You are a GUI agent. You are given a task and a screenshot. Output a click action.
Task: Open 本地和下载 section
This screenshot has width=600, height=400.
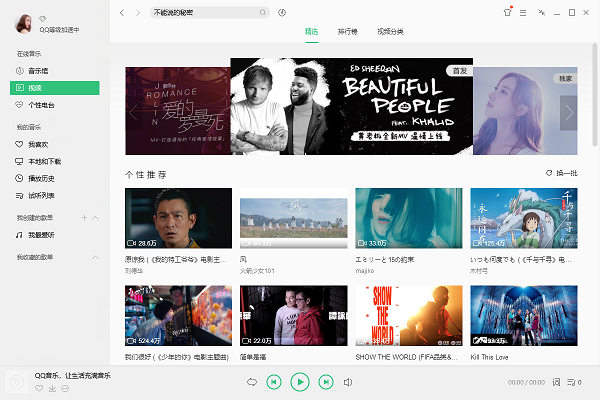44,161
